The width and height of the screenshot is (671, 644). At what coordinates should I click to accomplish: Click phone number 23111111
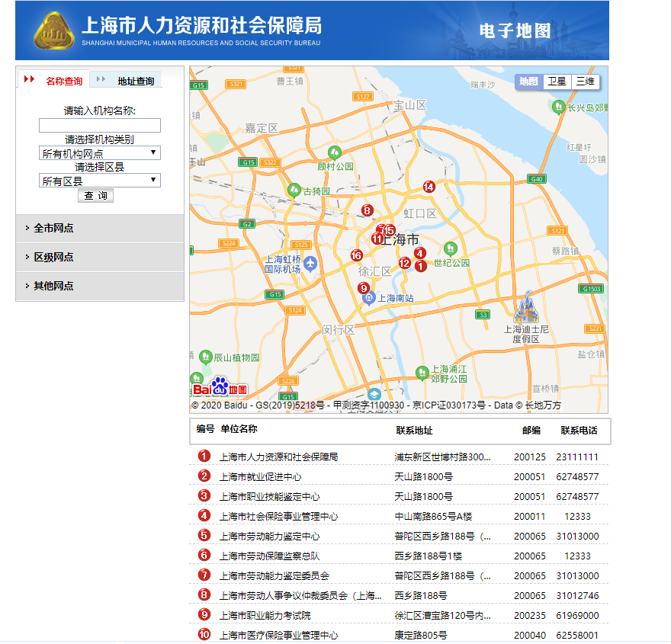tap(577, 457)
